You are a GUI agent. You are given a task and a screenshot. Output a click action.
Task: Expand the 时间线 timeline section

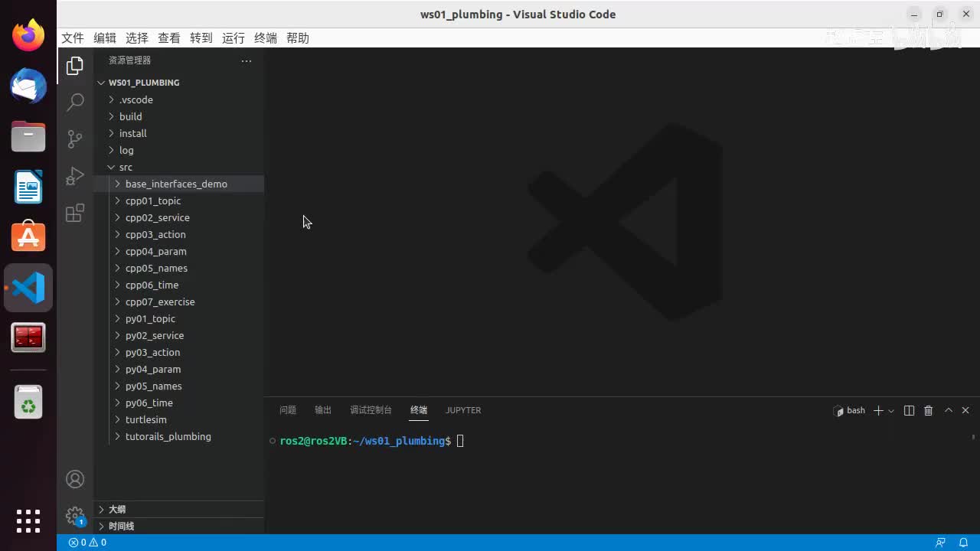point(179,526)
